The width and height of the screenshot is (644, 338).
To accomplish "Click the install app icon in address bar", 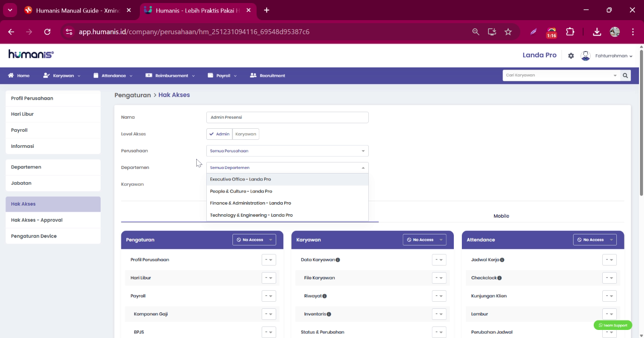I will [492, 32].
